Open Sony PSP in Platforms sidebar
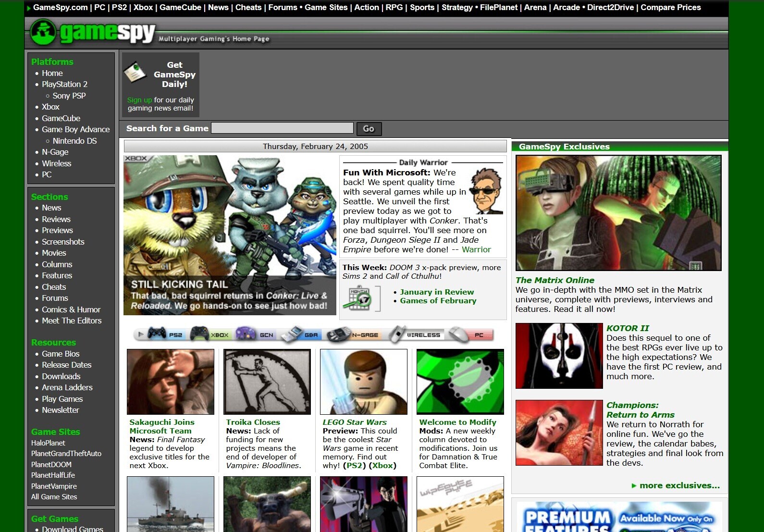The height and width of the screenshot is (532, 764). coord(69,96)
